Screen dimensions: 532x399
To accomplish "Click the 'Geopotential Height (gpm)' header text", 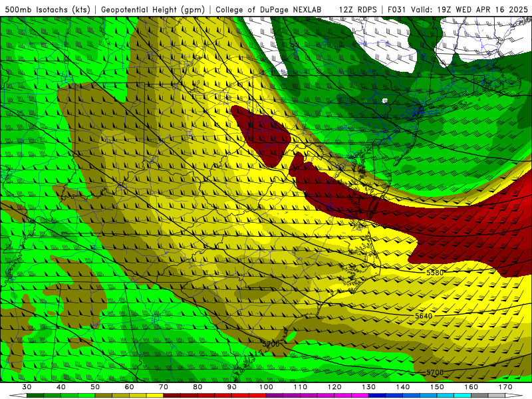I will [153, 9].
